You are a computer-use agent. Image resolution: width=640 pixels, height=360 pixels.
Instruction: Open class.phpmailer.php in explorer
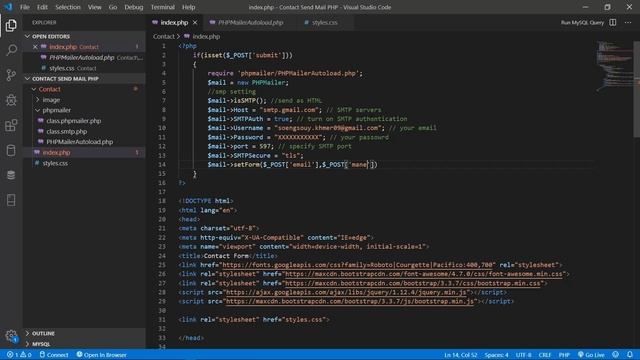[73, 121]
